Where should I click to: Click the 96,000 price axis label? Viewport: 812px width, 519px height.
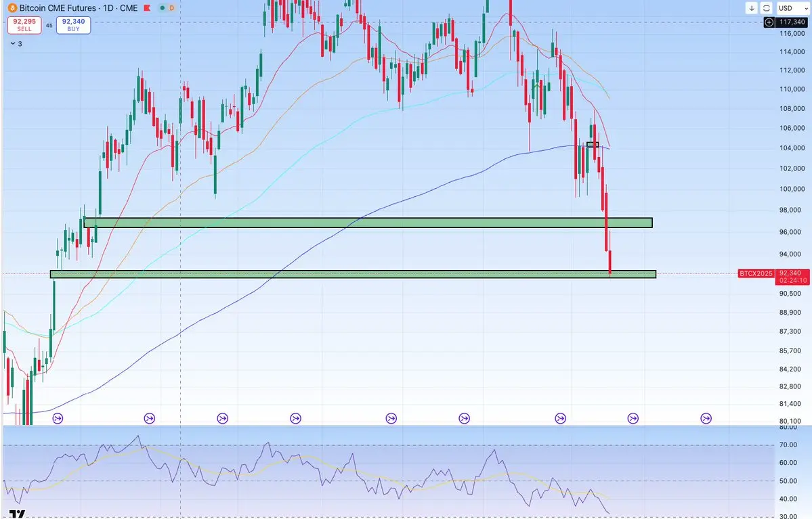tap(790, 232)
